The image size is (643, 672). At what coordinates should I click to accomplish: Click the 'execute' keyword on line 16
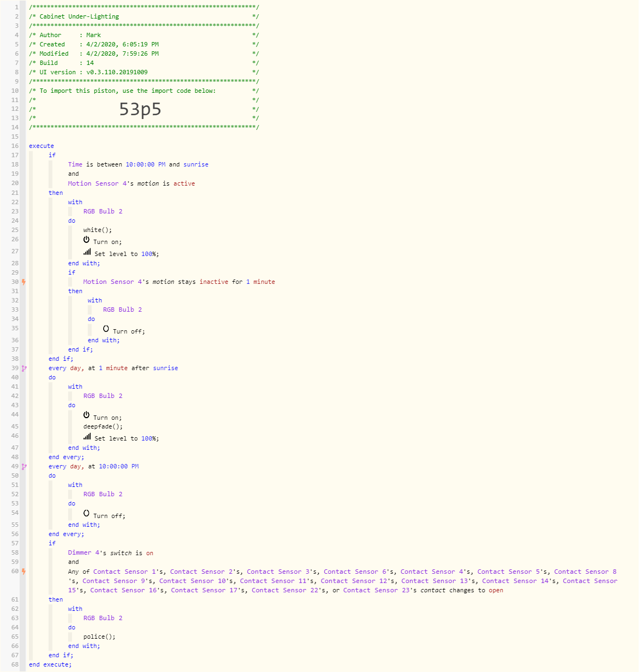[x=41, y=146]
